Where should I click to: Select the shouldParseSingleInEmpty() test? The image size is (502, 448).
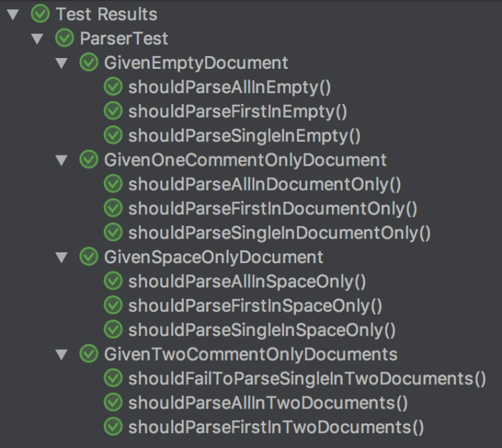click(245, 136)
